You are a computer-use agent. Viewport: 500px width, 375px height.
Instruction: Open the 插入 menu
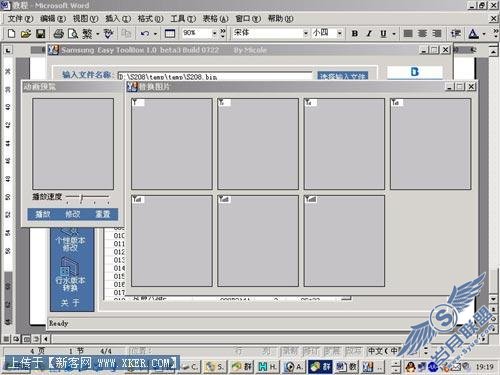click(118, 18)
